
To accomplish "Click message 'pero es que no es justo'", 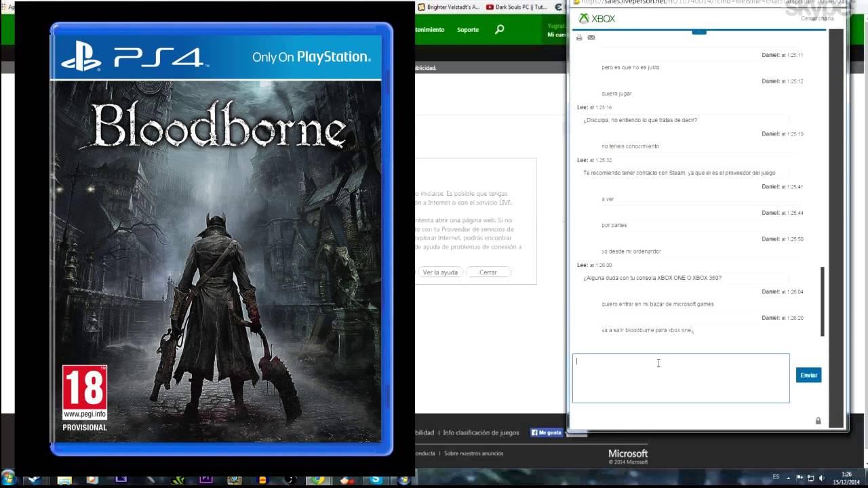I will click(x=631, y=67).
